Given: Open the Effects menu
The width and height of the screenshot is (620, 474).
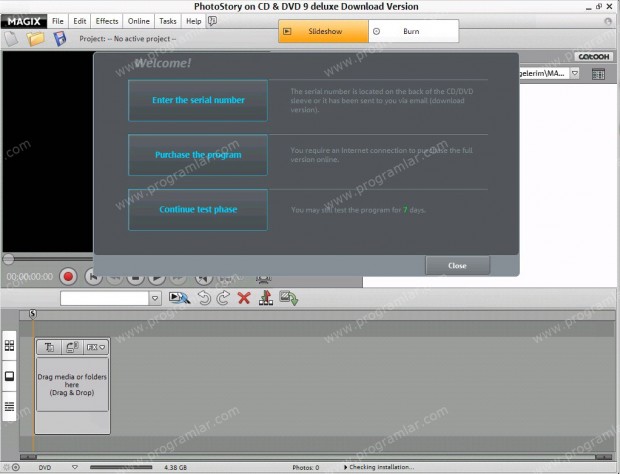Looking at the screenshot, I should [x=107, y=21].
